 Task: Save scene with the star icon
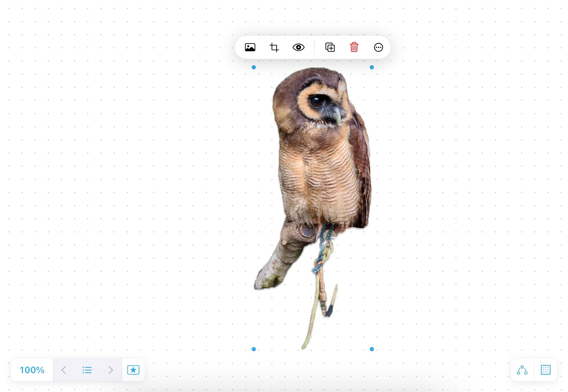tap(133, 370)
